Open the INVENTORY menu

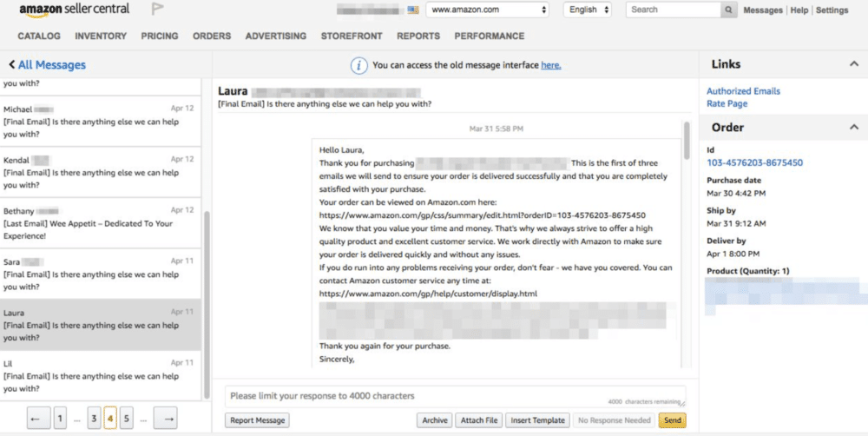[101, 36]
